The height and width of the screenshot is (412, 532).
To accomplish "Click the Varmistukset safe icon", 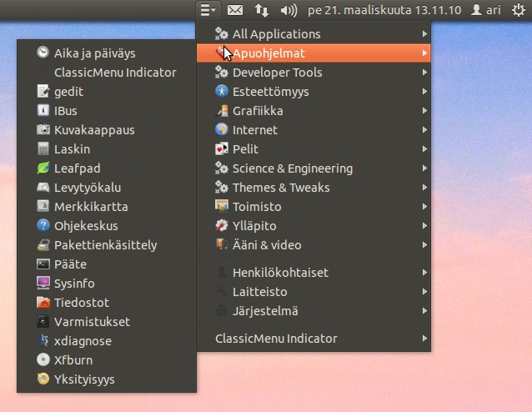I will coord(43,321).
